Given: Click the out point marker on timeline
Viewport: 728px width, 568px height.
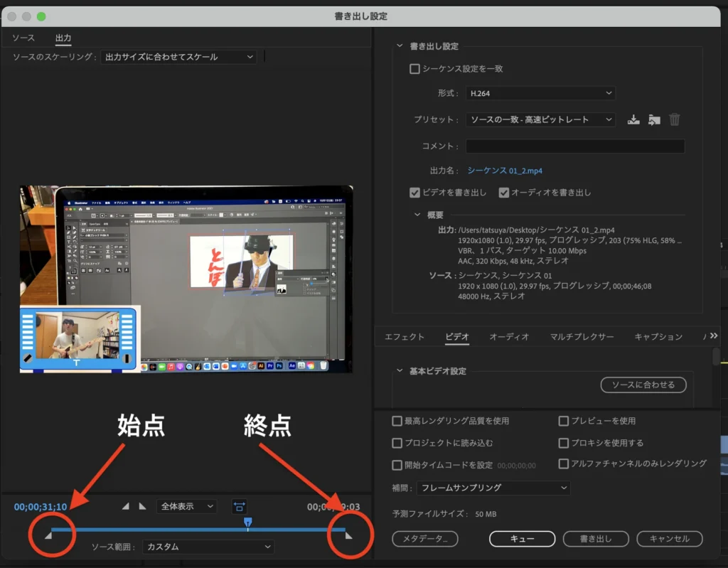Looking at the screenshot, I should (348, 535).
